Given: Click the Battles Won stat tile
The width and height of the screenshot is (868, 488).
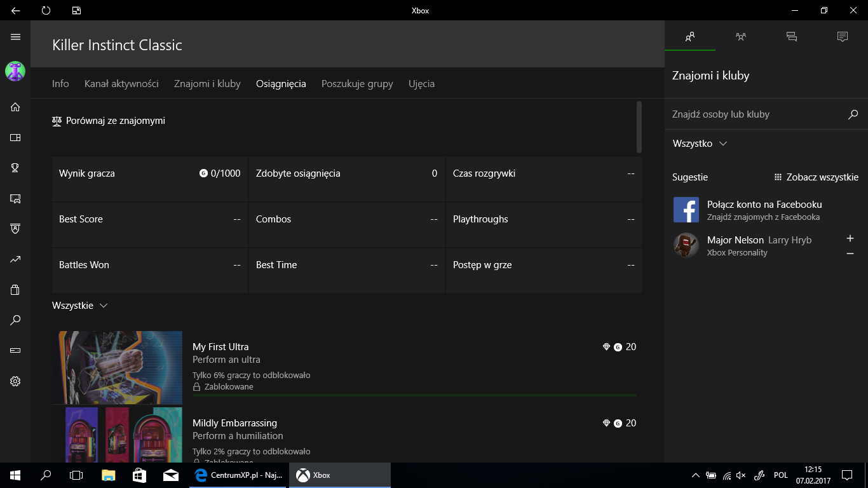Looking at the screenshot, I should pos(150,271).
